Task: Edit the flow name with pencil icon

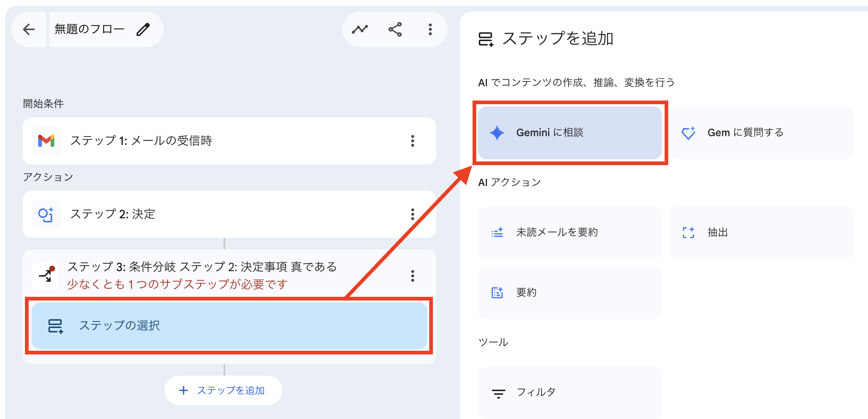Action: point(143,29)
